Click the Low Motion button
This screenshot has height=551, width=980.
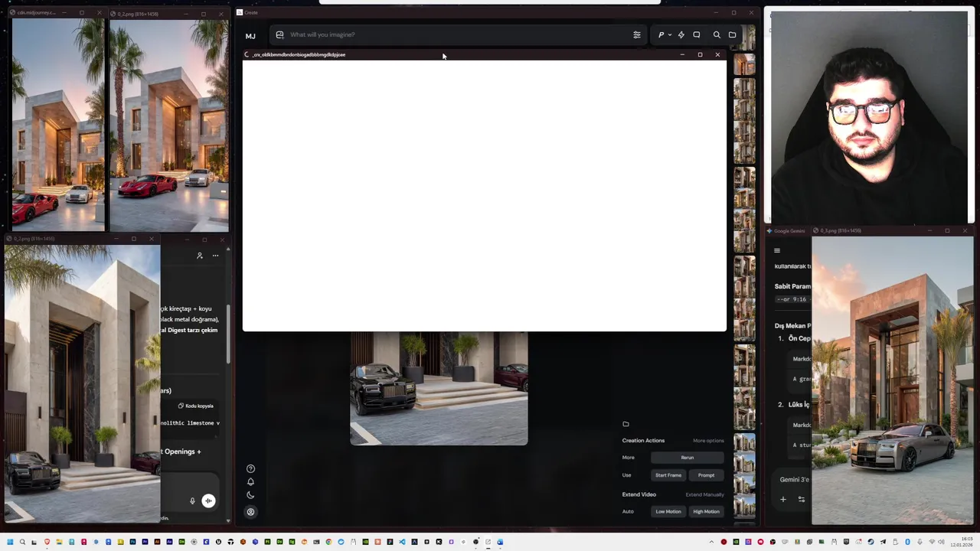pos(668,511)
